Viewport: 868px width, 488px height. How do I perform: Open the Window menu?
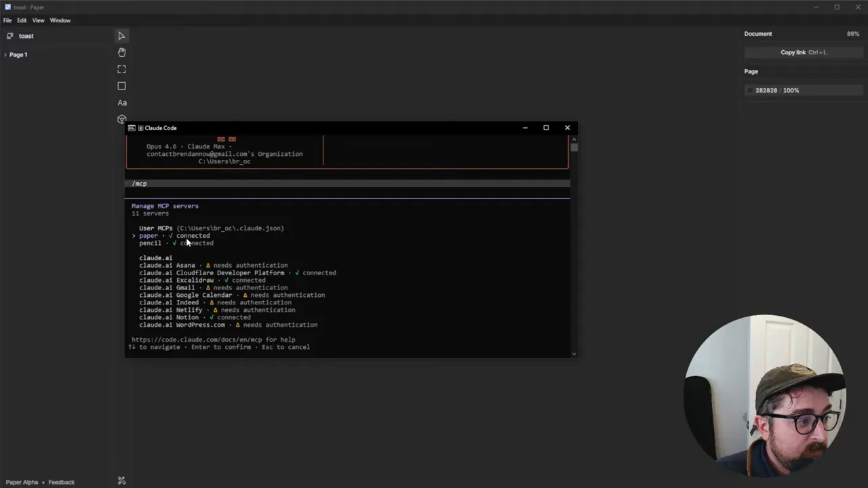(x=60, y=20)
